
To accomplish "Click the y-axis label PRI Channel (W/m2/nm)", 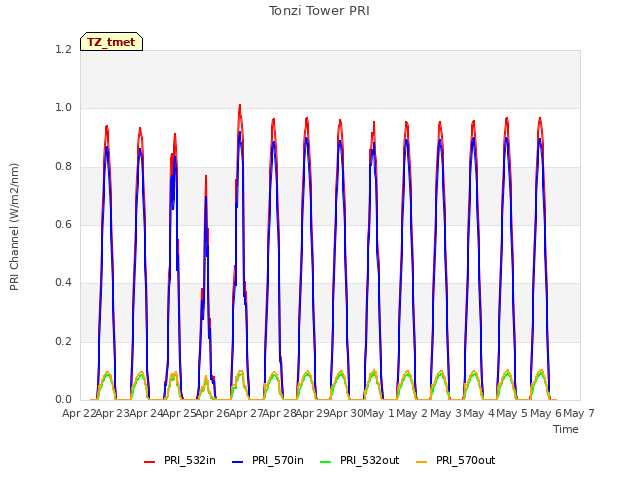I will pyautogui.click(x=14, y=227).
